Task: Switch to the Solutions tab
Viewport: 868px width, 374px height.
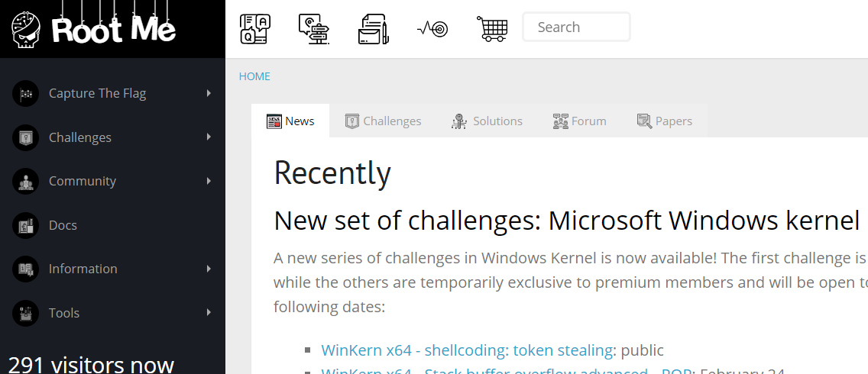Action: (x=487, y=121)
